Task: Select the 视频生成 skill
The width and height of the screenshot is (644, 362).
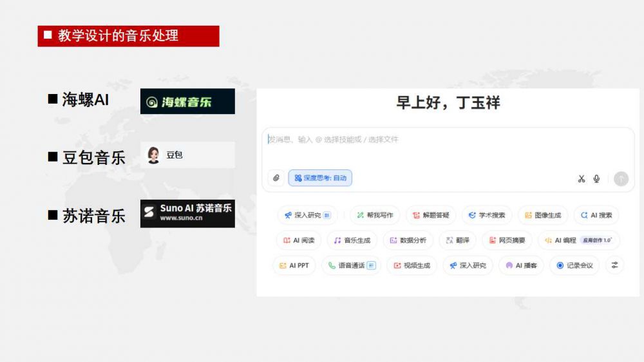Action: [412, 265]
